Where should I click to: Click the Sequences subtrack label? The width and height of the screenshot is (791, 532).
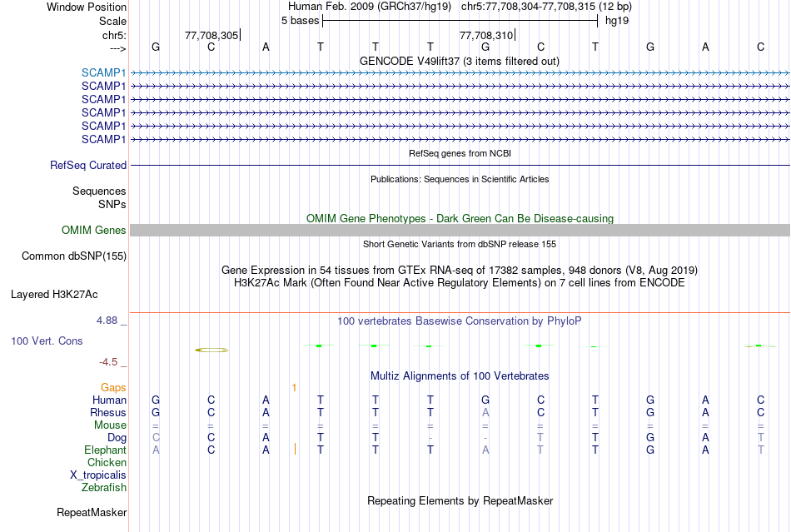pyautogui.click(x=99, y=191)
